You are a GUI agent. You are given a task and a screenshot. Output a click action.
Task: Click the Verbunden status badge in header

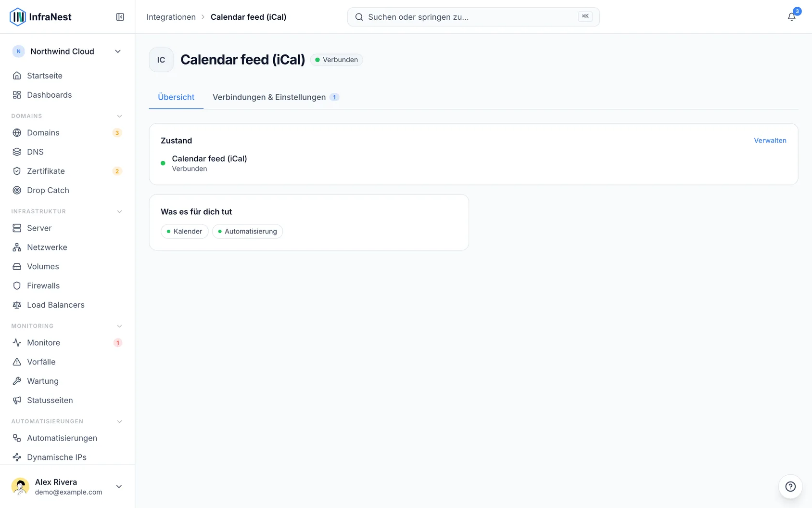click(337, 60)
